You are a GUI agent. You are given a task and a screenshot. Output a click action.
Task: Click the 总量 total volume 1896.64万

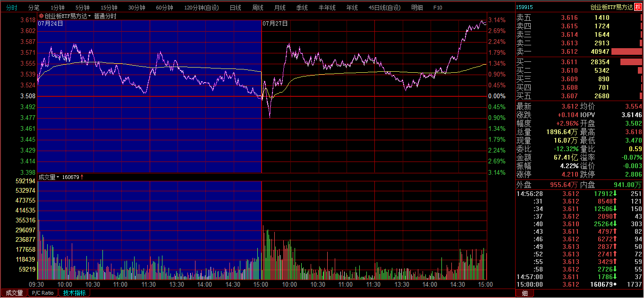pos(562,132)
